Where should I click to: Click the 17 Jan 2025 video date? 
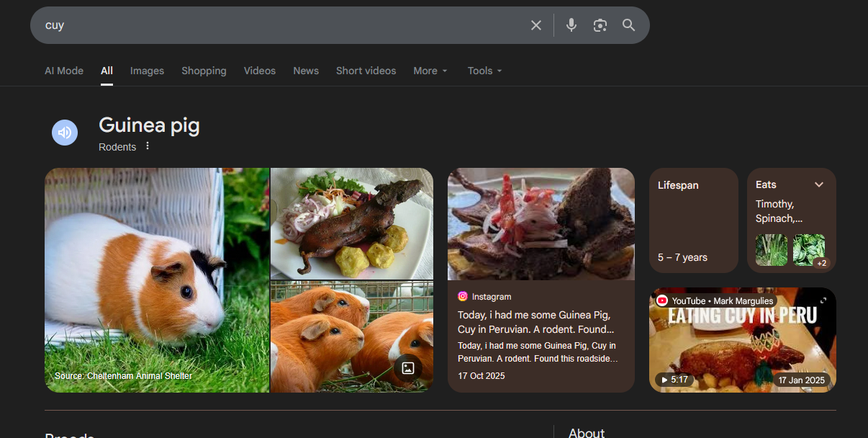802,380
